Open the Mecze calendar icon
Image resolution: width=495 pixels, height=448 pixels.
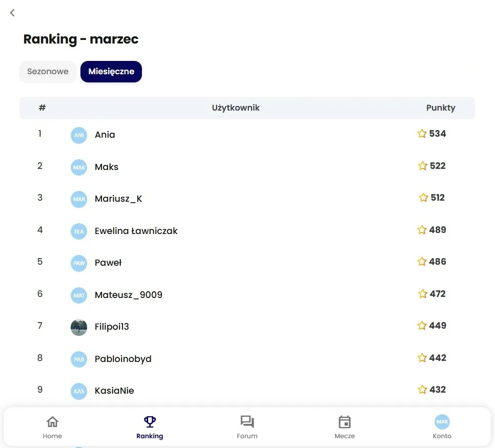[344, 422]
